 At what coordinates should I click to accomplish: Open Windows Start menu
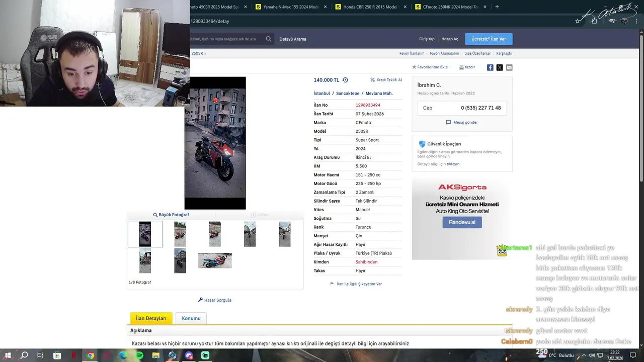8,355
